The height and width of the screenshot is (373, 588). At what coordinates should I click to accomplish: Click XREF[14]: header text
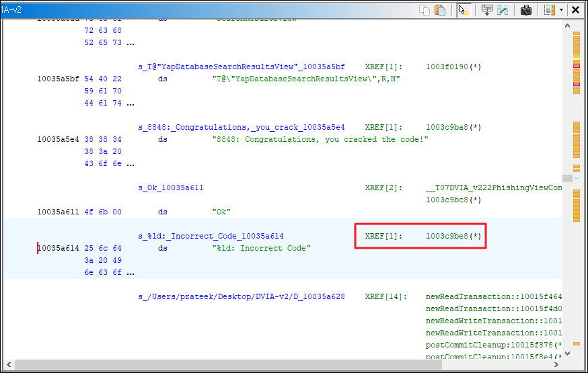[x=386, y=297]
